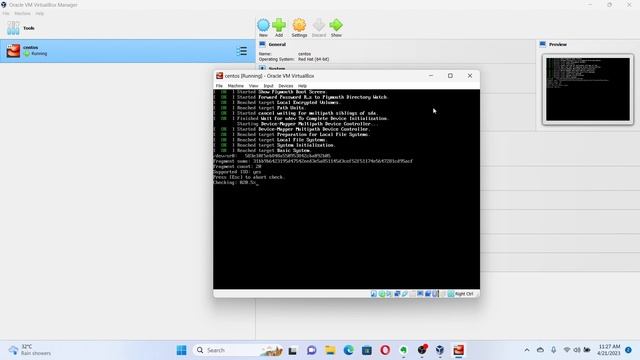
Task: Open Machine menu of VirtualBox Manager
Action: point(22,13)
